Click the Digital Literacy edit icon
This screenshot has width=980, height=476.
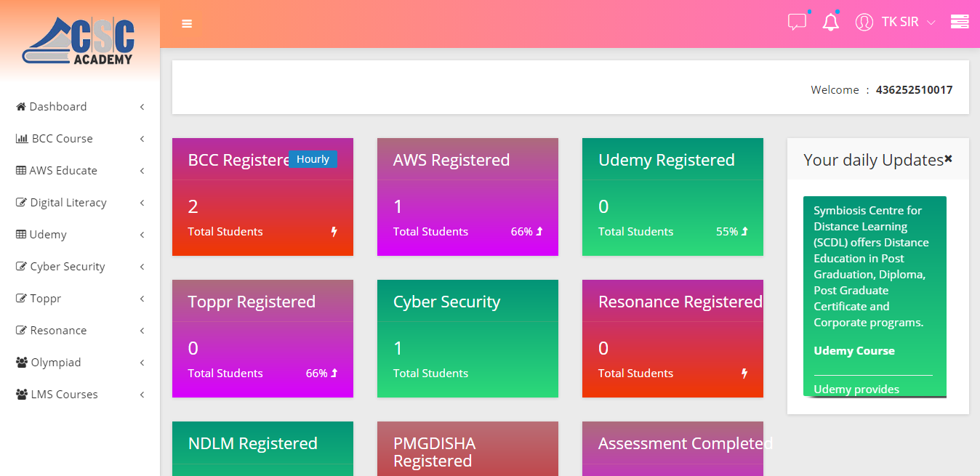tap(21, 202)
